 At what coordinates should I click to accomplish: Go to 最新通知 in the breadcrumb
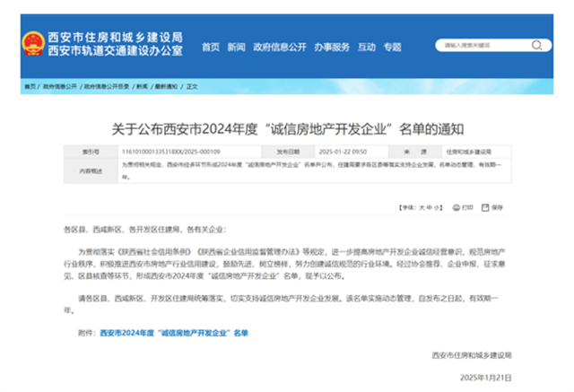click(x=166, y=86)
